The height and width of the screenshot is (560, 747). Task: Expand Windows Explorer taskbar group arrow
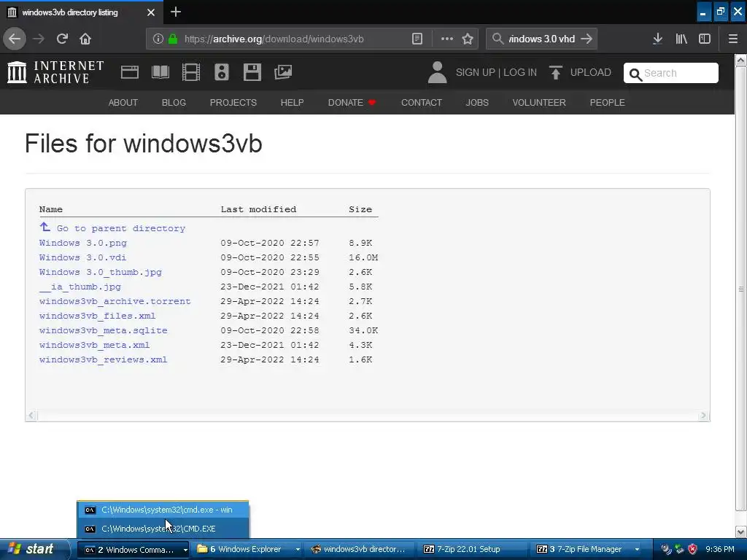(298, 550)
